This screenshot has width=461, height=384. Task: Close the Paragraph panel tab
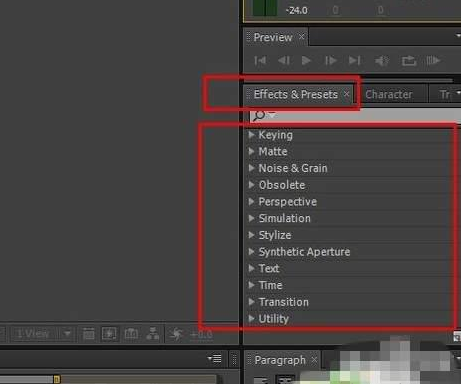[x=314, y=360]
